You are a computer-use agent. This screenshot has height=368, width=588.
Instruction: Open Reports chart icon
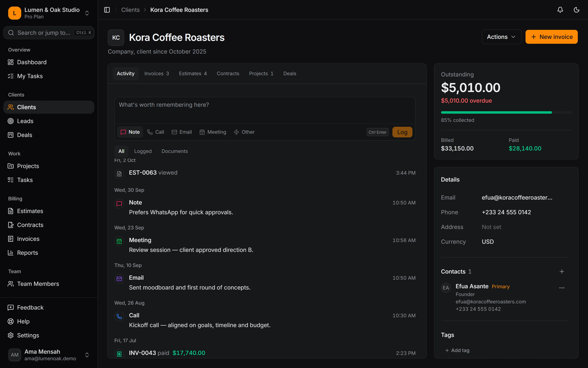(x=10, y=253)
